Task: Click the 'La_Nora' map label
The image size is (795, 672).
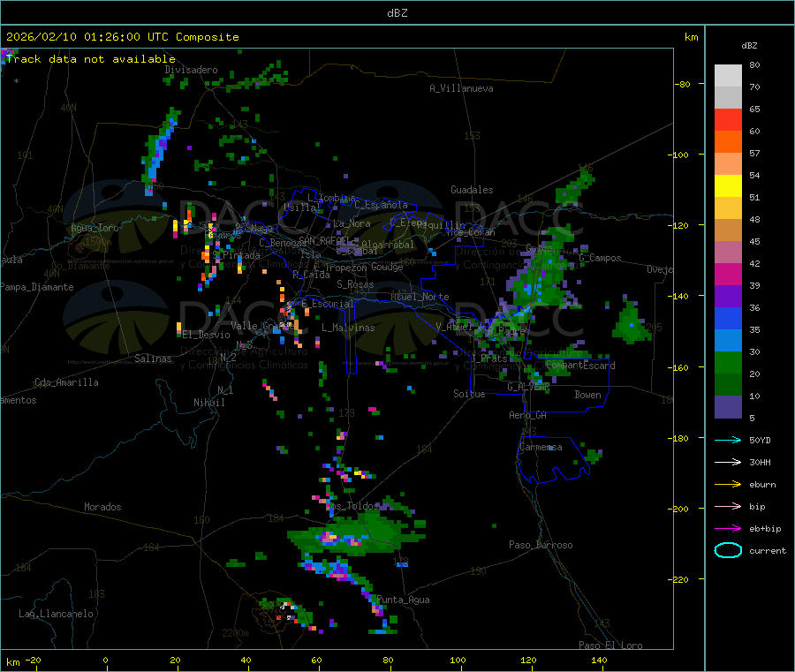Action: (x=352, y=223)
